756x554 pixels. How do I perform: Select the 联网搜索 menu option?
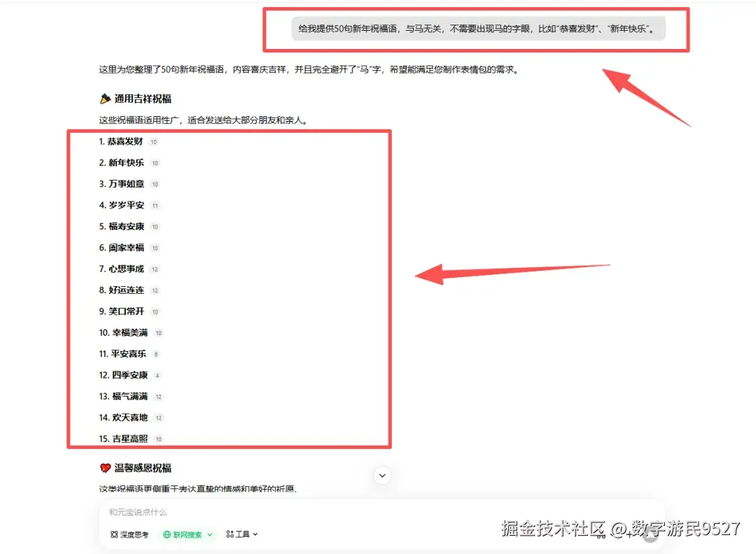tap(185, 534)
